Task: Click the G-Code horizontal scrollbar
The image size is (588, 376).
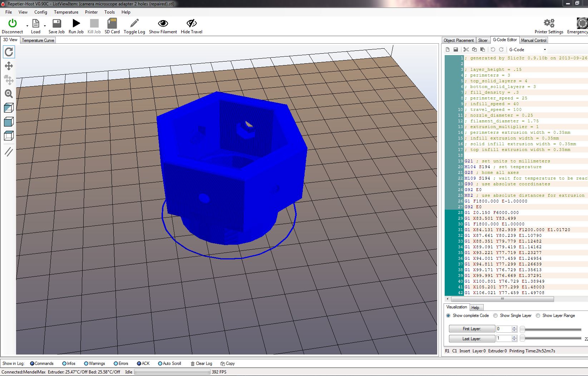Action: pyautogui.click(x=502, y=299)
